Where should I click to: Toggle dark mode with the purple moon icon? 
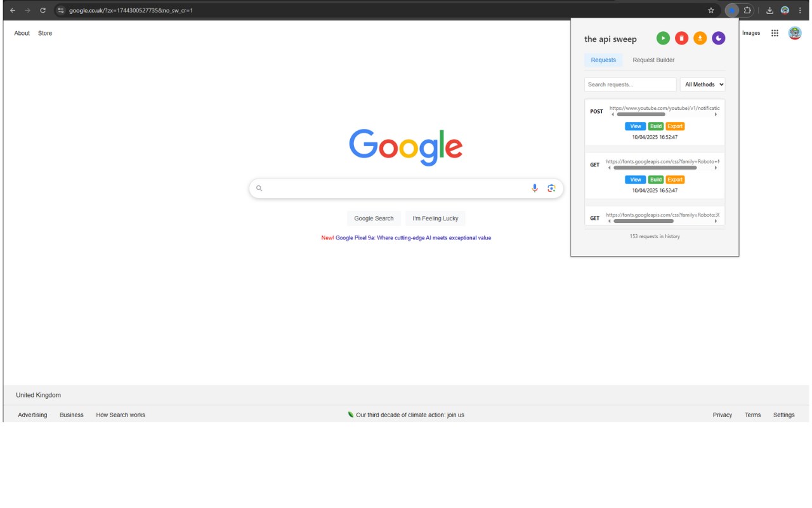[718, 39]
